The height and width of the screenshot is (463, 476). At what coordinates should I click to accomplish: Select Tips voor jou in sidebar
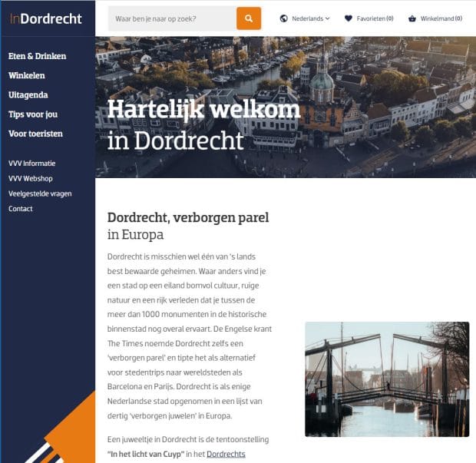(x=33, y=114)
